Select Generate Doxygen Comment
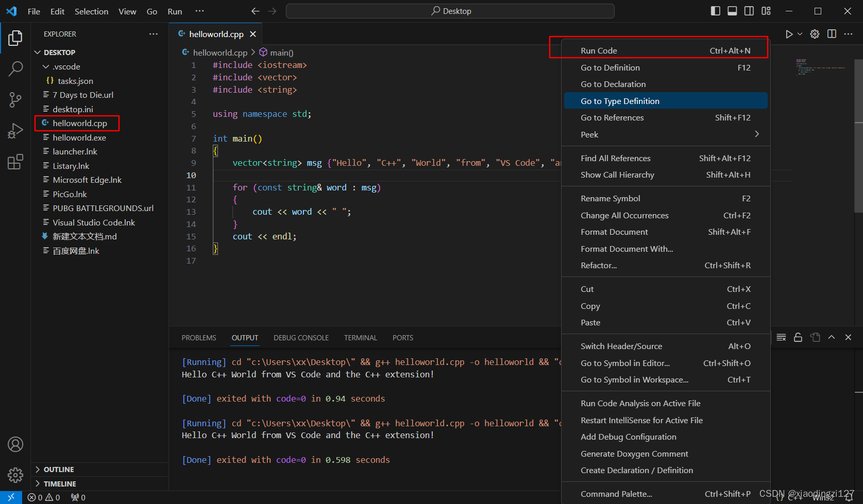 (666, 454)
